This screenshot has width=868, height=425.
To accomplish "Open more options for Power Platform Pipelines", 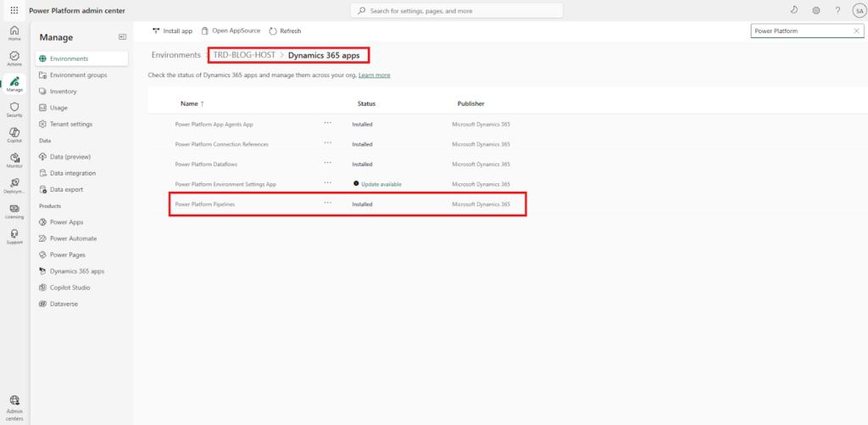I will pyautogui.click(x=327, y=204).
